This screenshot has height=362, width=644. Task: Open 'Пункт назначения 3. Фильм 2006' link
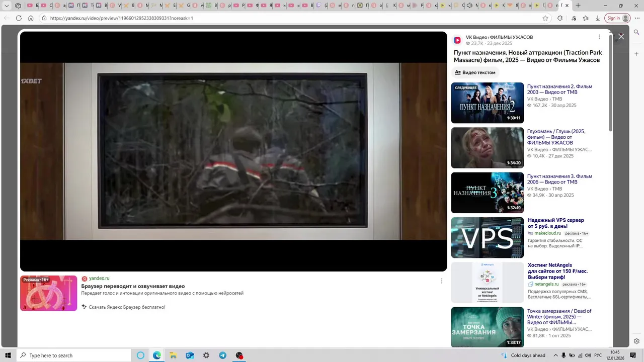point(559,179)
